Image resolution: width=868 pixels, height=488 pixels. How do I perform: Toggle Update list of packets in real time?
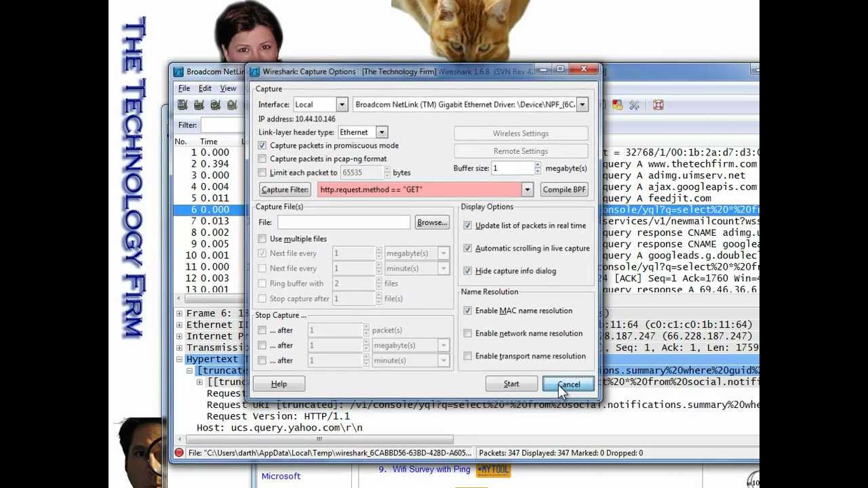click(x=467, y=226)
